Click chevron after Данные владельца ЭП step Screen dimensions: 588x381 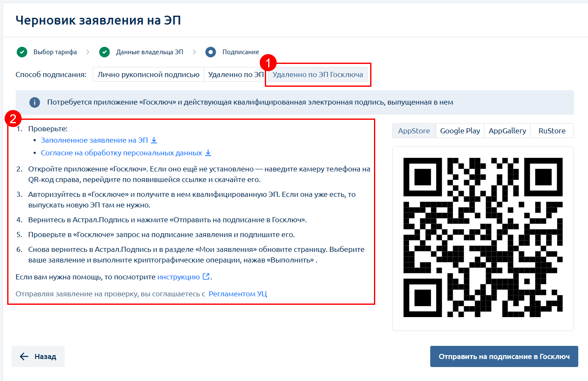pos(194,52)
